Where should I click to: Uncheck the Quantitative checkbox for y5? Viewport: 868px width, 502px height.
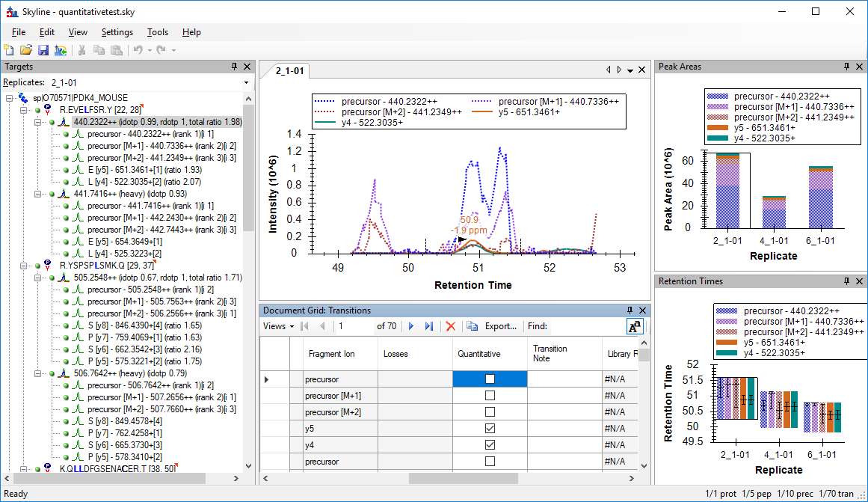(490, 429)
